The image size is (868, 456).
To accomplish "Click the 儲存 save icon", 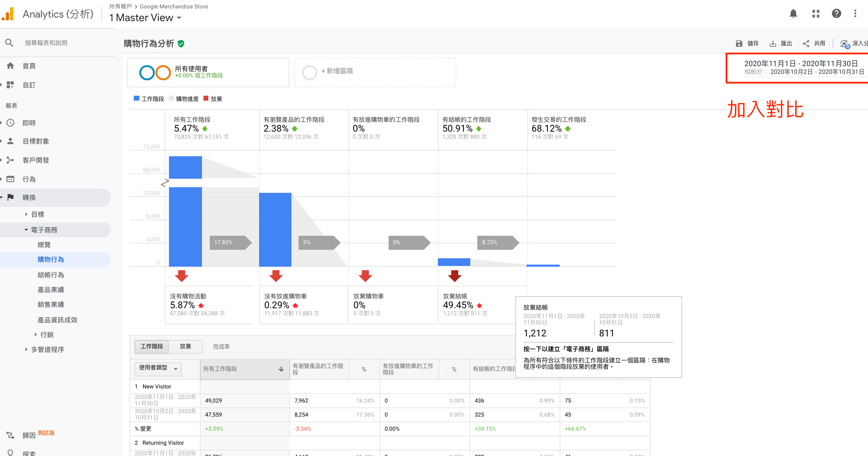I will 739,44.
